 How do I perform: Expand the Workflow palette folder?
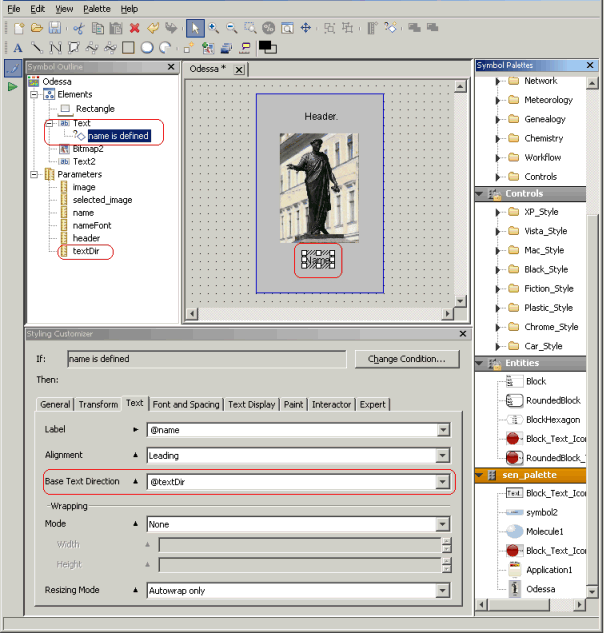[499, 158]
